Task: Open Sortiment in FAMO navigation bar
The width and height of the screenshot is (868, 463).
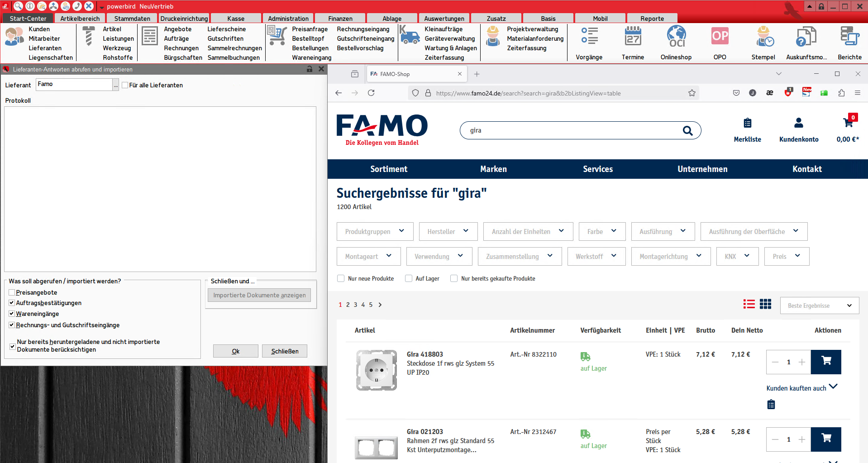Action: click(389, 169)
